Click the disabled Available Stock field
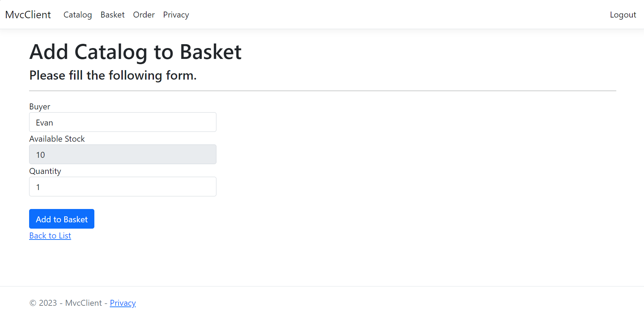 pyautogui.click(x=123, y=154)
